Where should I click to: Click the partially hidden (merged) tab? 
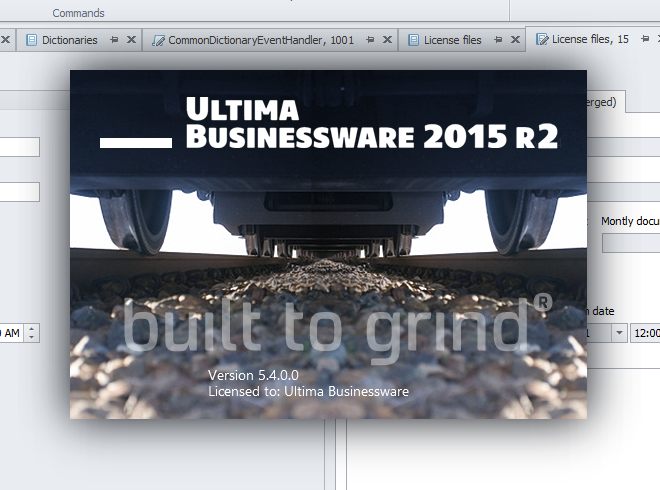[606, 102]
